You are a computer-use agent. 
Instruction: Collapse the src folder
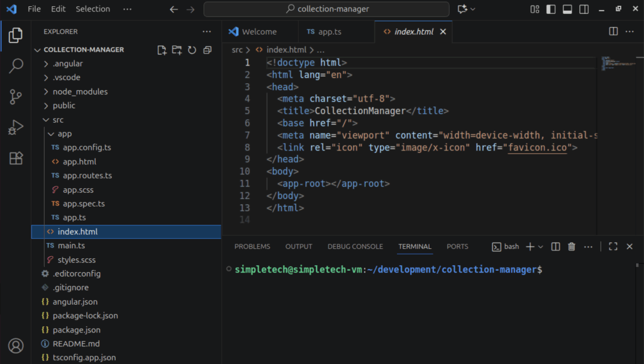pos(58,120)
